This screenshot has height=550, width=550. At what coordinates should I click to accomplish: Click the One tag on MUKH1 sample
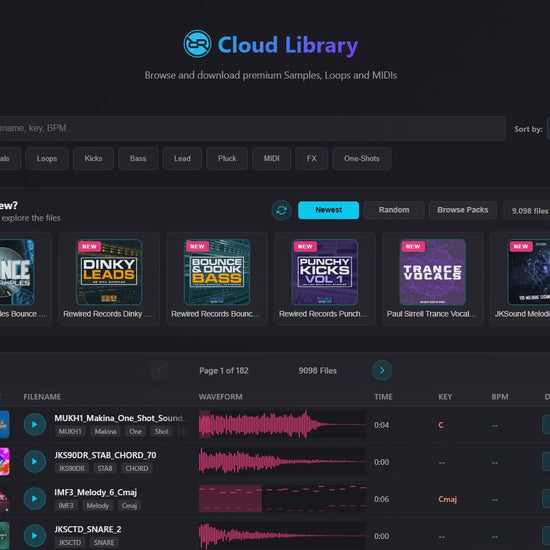135,431
